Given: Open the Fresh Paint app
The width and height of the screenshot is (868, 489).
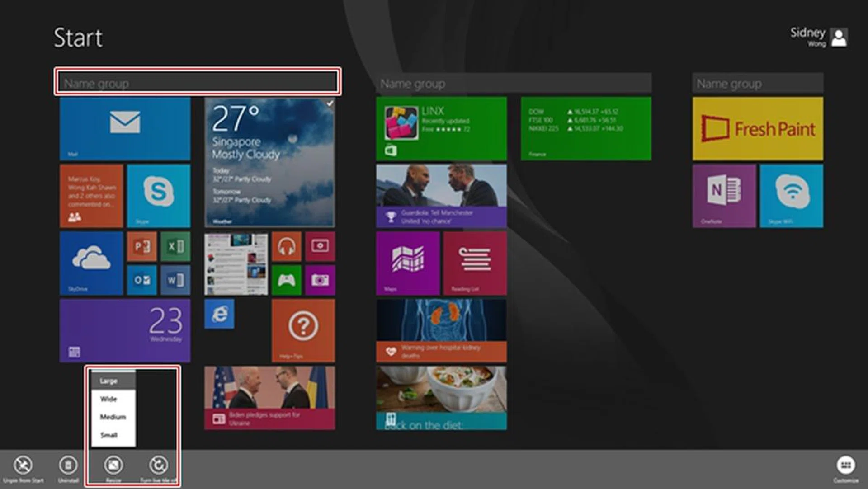Looking at the screenshot, I should pos(757,128).
